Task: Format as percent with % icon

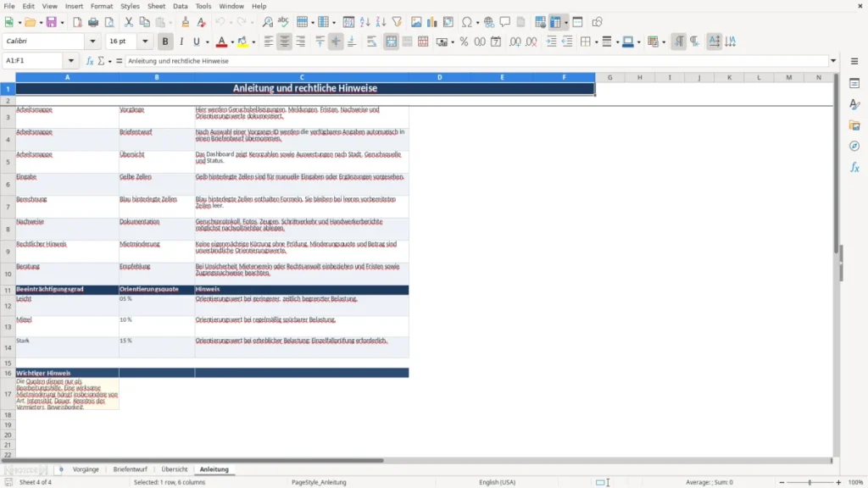Action: [x=464, y=42]
